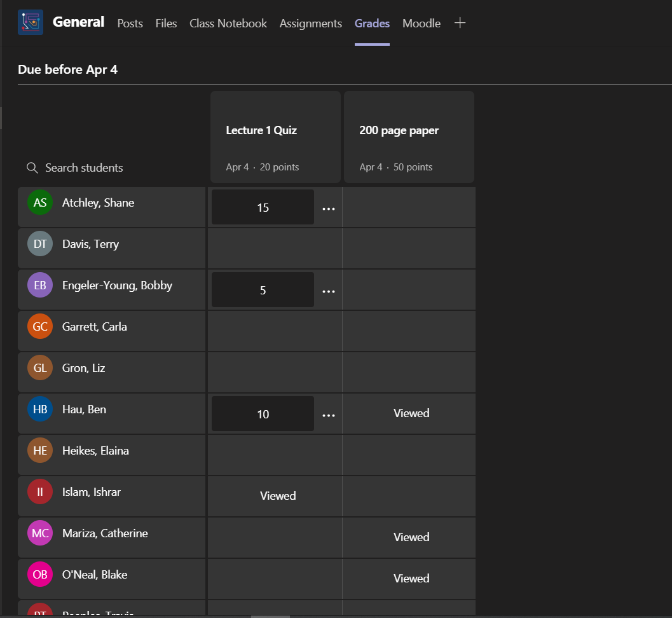Open the Class Notebook tab
Screen dimensions: 672x618
(x=228, y=23)
